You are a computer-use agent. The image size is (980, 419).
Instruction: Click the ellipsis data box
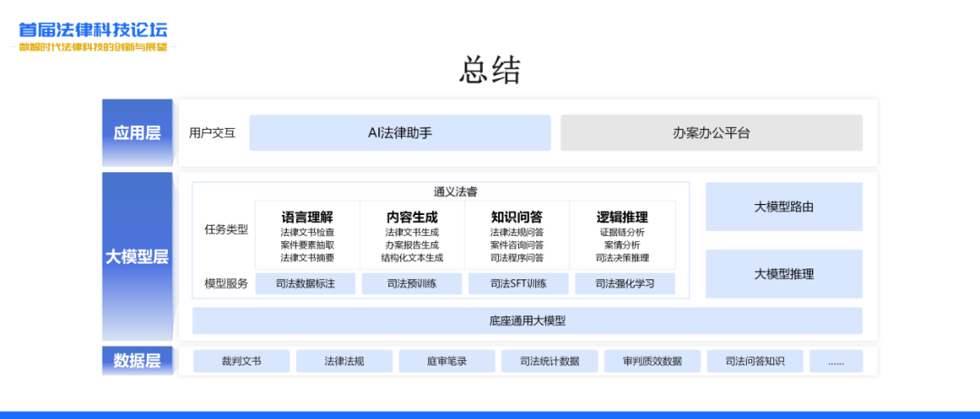pyautogui.click(x=837, y=361)
